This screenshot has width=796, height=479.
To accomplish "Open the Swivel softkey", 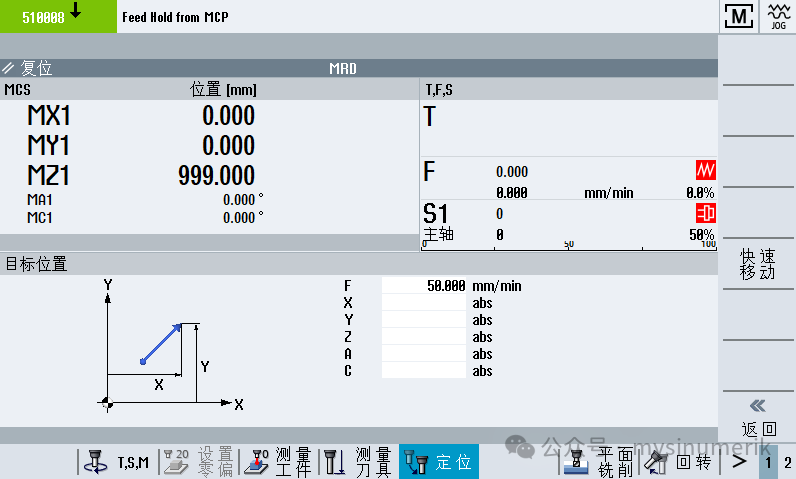I will tap(679, 462).
